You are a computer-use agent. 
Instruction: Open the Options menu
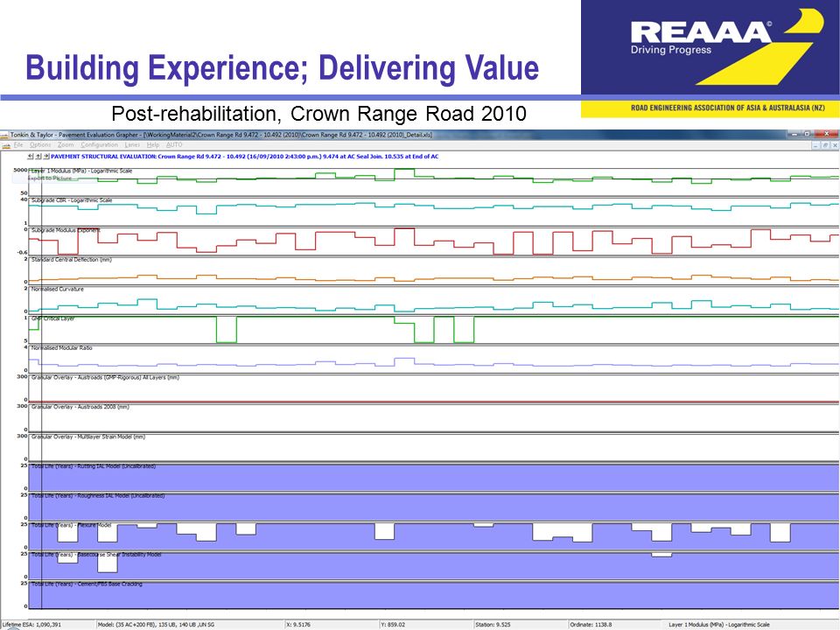pyautogui.click(x=40, y=144)
